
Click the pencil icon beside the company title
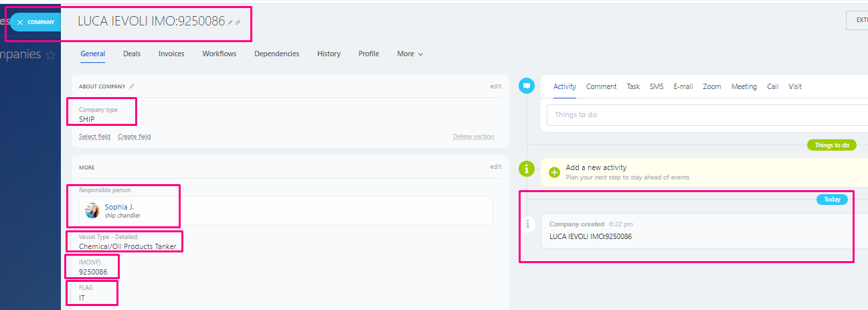click(230, 22)
